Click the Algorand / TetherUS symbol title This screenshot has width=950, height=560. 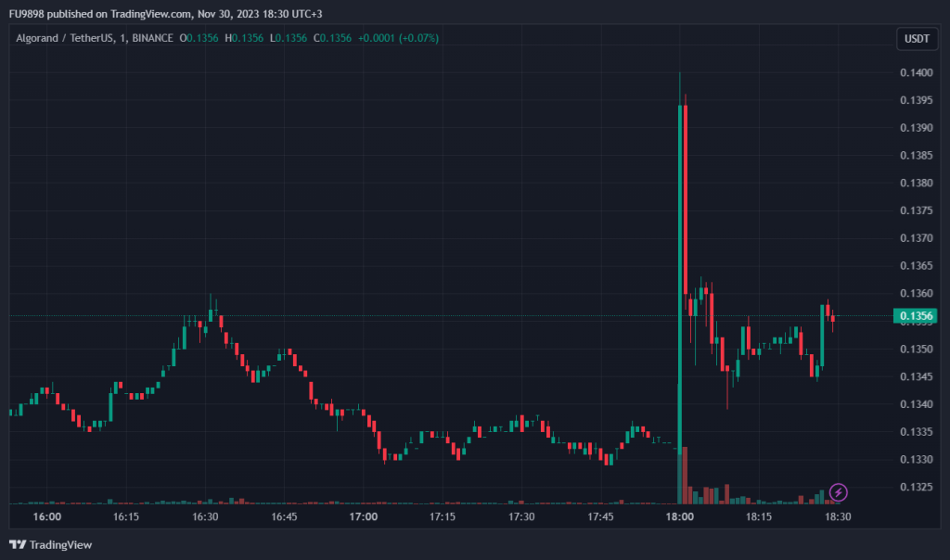click(x=64, y=38)
